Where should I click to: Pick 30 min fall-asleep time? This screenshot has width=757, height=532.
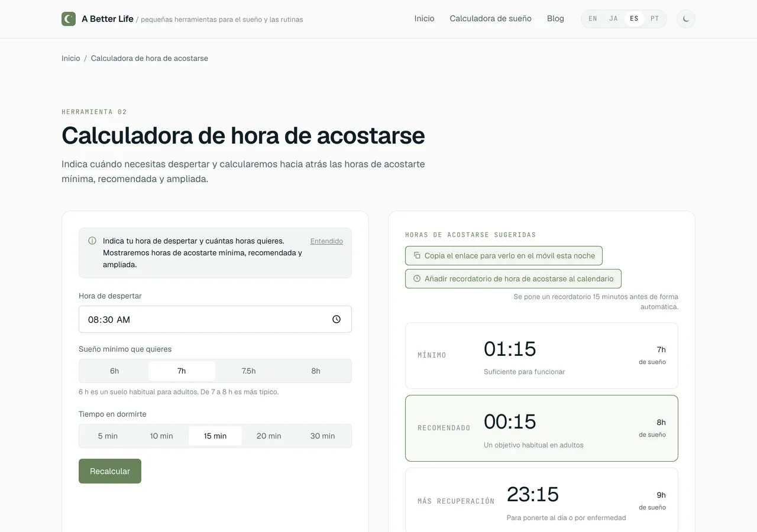coord(323,436)
